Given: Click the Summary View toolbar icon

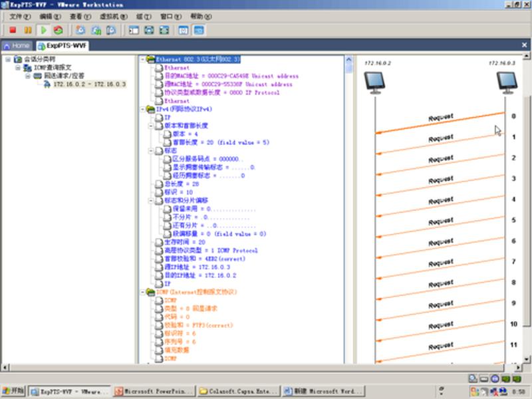Looking at the screenshot, I should (x=184, y=30).
